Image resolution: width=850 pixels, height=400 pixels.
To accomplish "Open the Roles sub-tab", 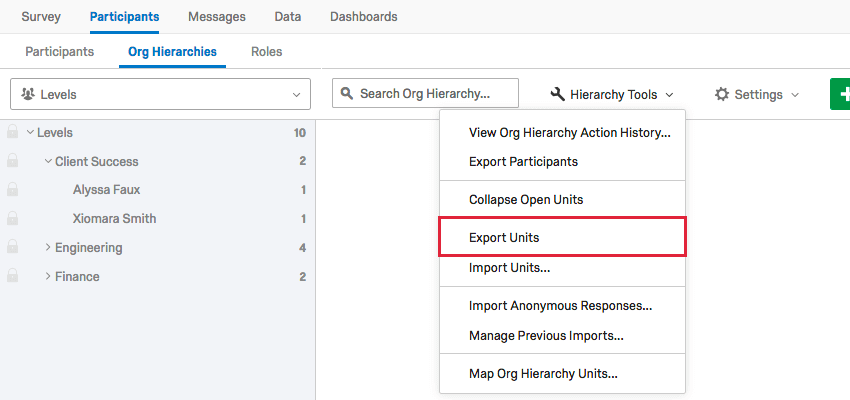I will [x=266, y=51].
